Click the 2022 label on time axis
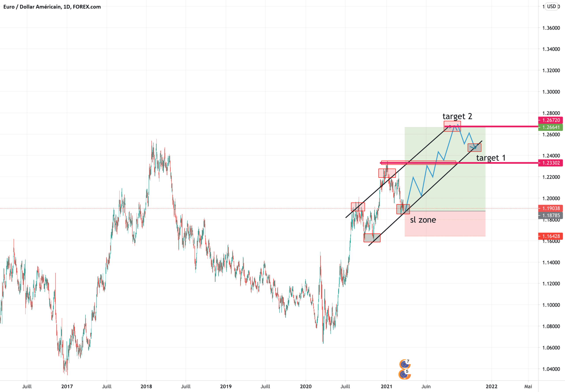 [491, 386]
